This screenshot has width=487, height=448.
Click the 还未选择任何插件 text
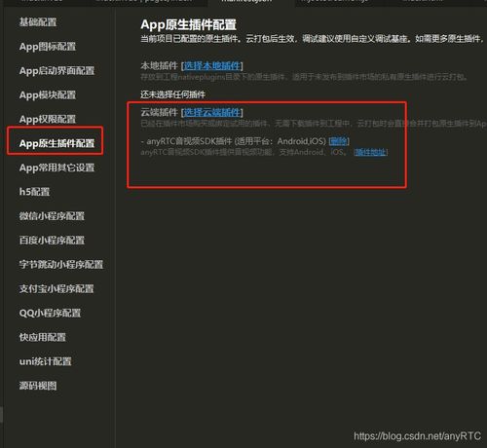pos(172,94)
